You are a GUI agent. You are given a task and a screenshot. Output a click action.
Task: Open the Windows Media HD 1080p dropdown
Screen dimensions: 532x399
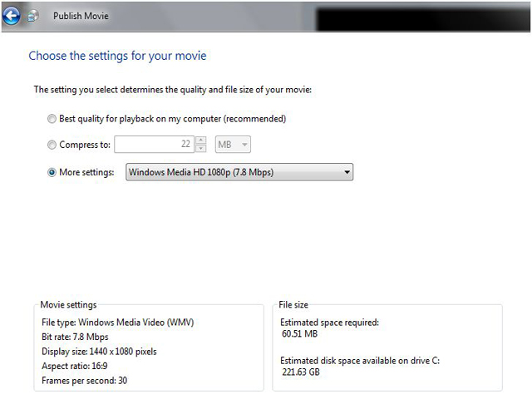coord(239,172)
